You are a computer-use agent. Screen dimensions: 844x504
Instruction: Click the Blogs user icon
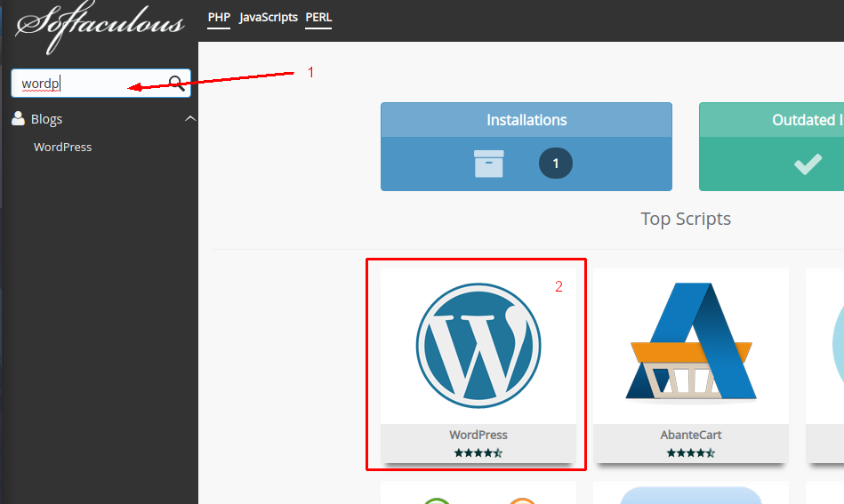[x=18, y=118]
